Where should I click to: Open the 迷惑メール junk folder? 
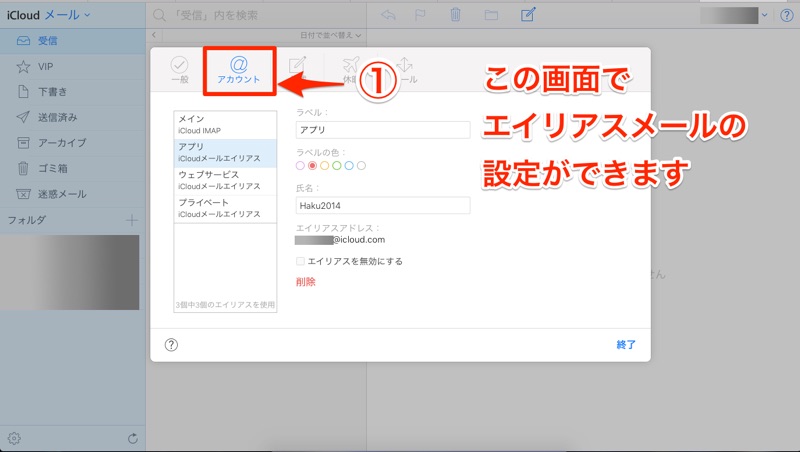72,194
